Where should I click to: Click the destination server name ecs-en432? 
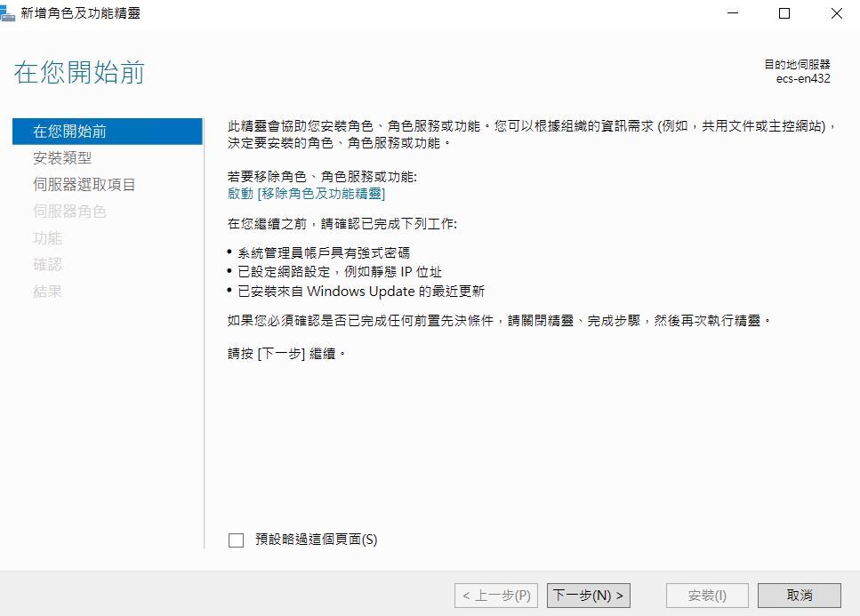pos(803,79)
